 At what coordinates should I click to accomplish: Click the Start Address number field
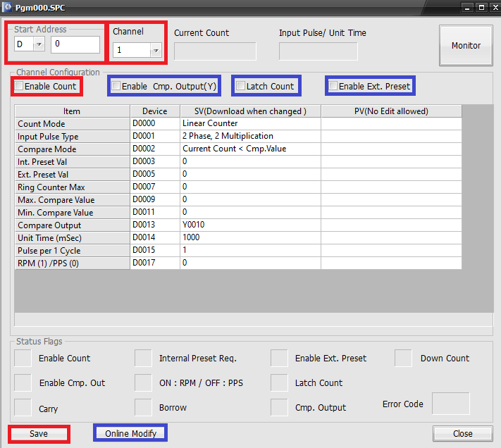tap(75, 44)
